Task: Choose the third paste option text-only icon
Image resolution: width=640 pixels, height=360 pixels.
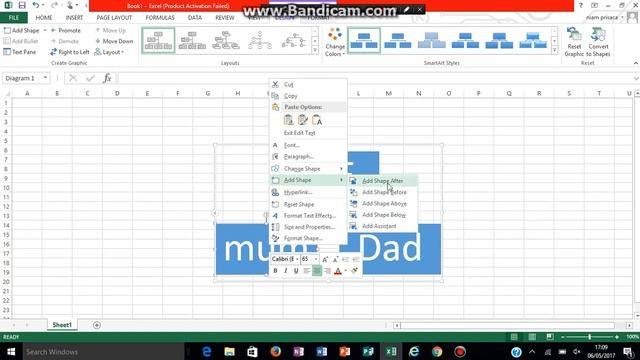Action: pos(317,120)
